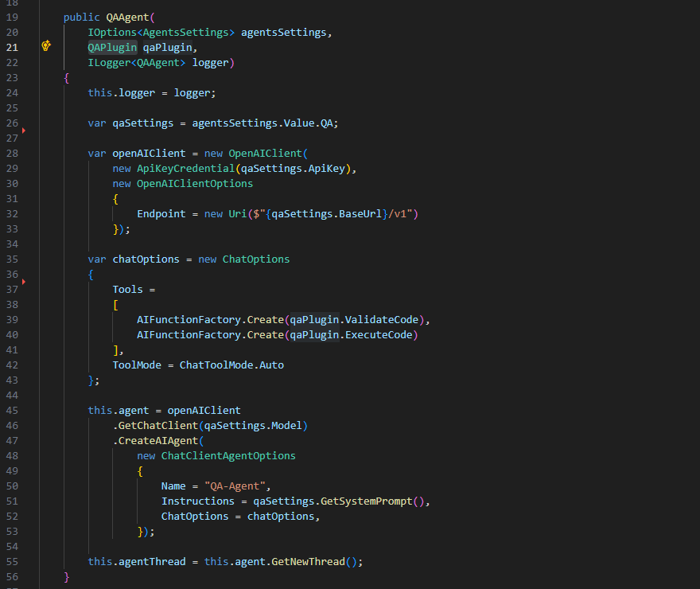Click the qaSettings variable on line 26
Screen dimensions: 700x589
click(x=143, y=123)
